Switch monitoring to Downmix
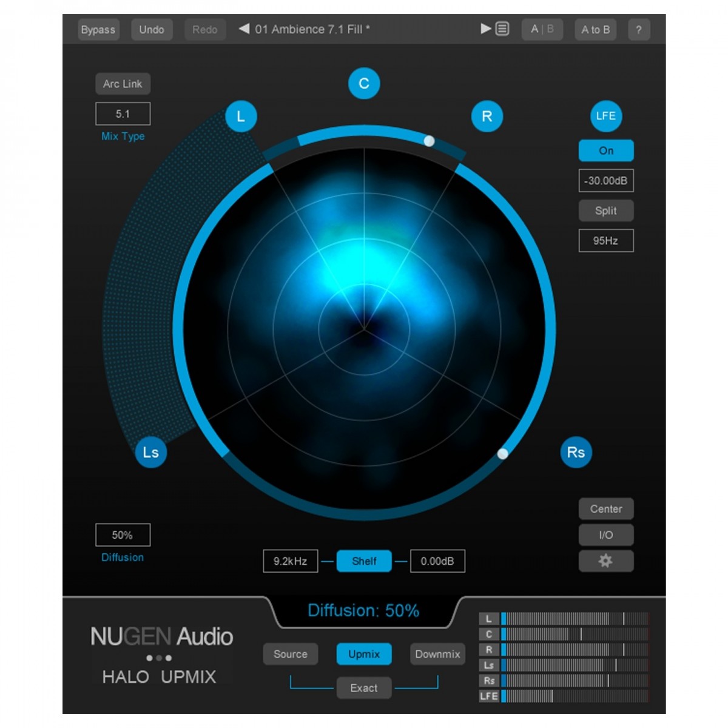The image size is (728, 728). point(437,654)
